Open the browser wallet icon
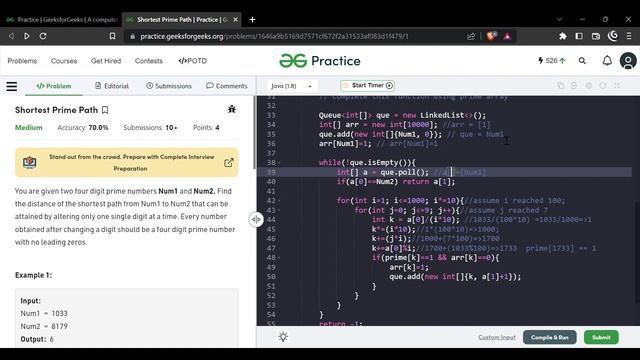This screenshot has width=640, height=360. click(x=596, y=36)
